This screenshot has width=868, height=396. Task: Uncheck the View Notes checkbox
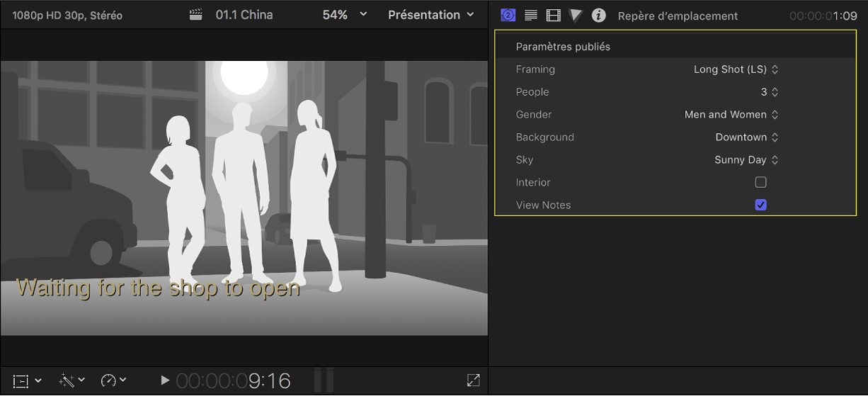(760, 205)
